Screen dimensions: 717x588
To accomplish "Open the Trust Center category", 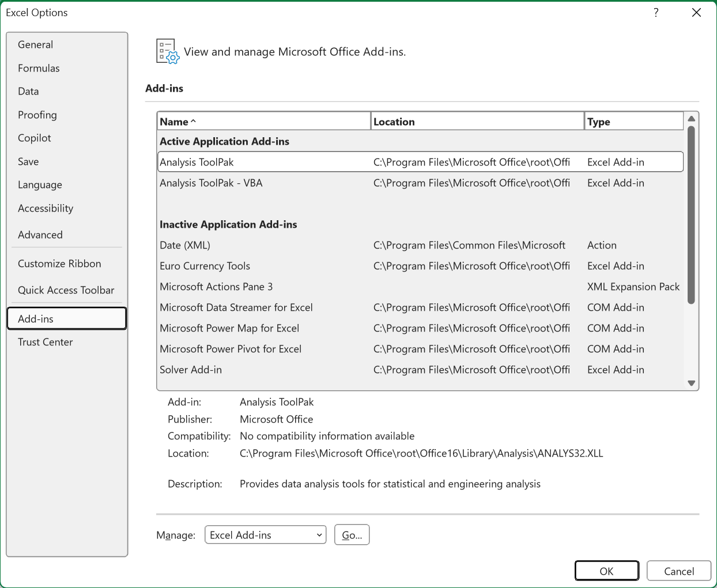I will pos(67,342).
